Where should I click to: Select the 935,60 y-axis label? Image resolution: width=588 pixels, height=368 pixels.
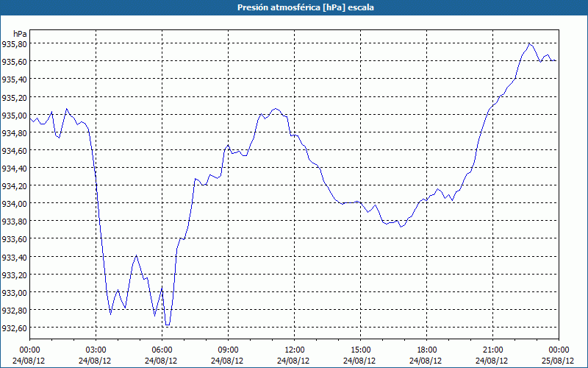tap(14, 62)
